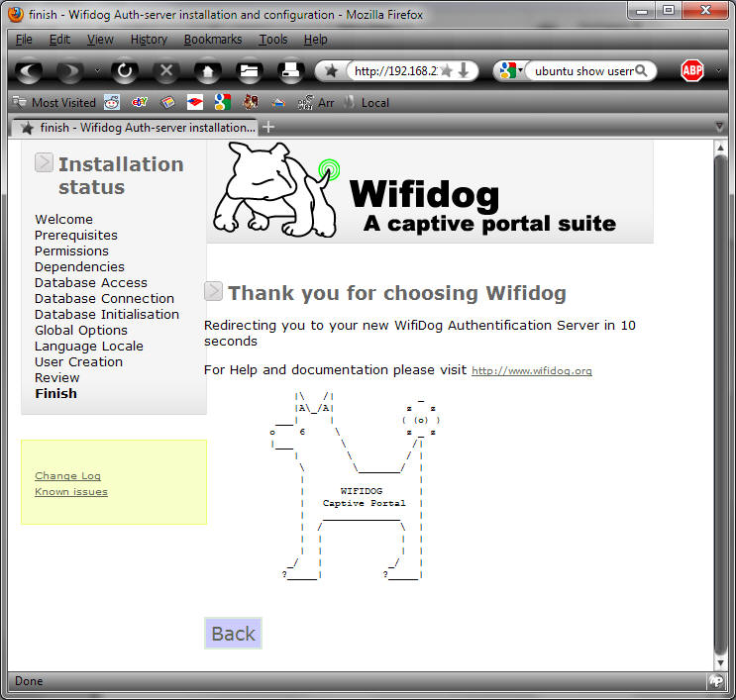736x700 pixels.
Task: Click the Database Initialisation step
Action: pos(107,314)
